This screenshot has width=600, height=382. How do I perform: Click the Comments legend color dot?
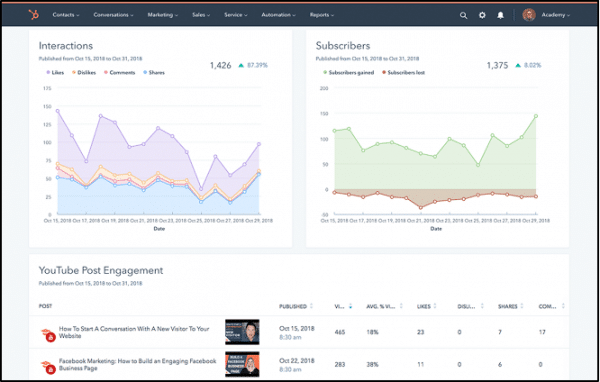106,72
